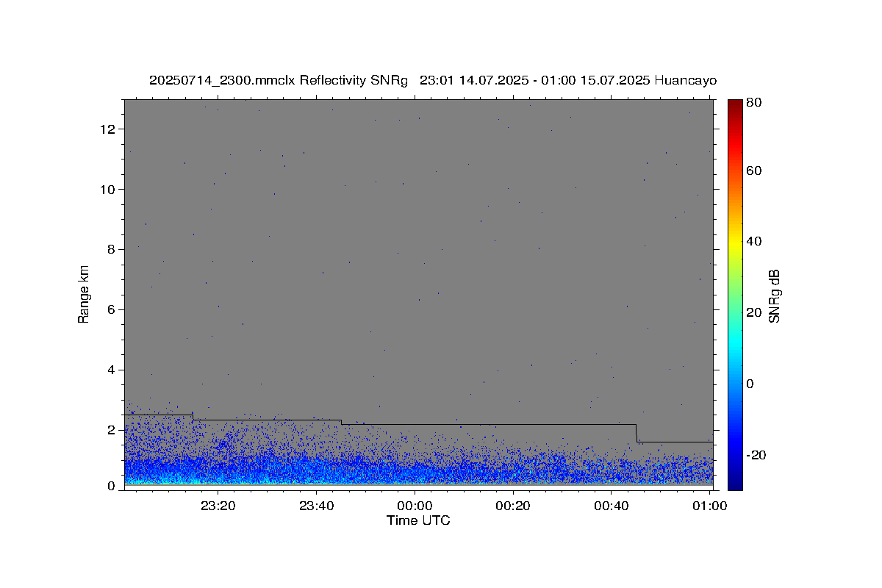Screen dimensions: 882x588
Task: Click the dark red top of the colorbar
Action: click(x=735, y=104)
